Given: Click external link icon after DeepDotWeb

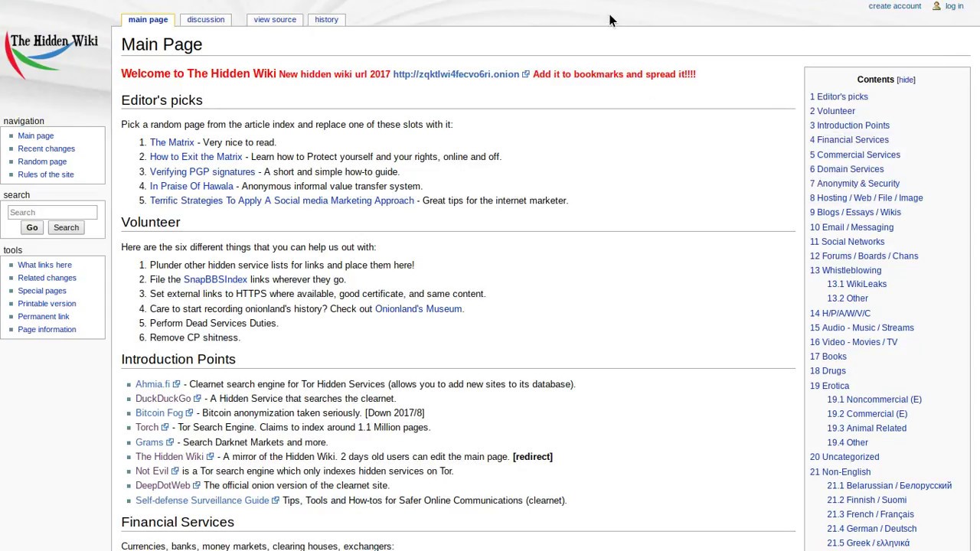Looking at the screenshot, I should pyautogui.click(x=197, y=486).
